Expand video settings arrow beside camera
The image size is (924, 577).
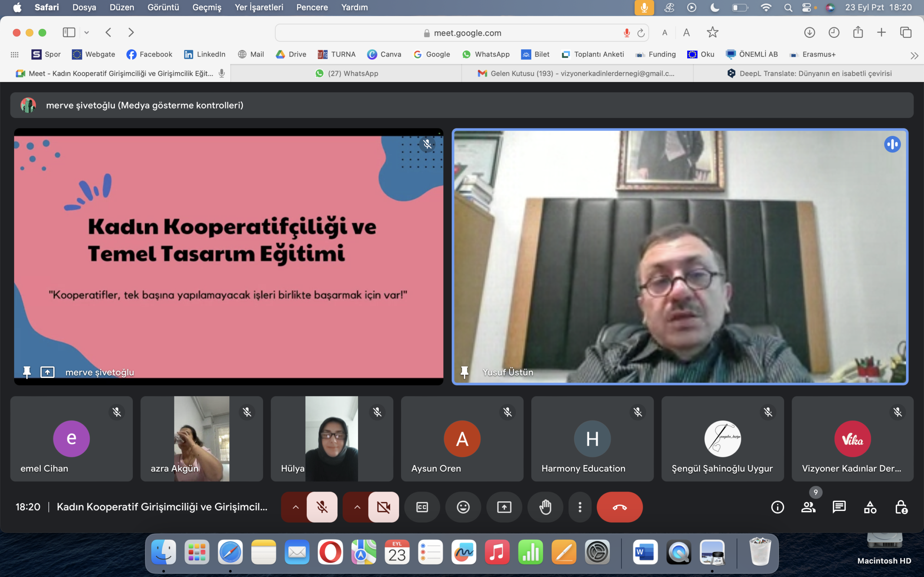(x=357, y=507)
